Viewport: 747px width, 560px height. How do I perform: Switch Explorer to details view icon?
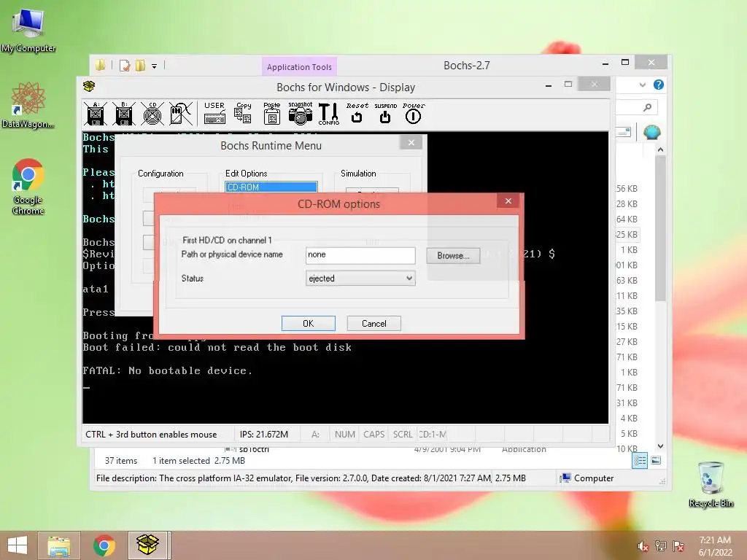[640, 461]
